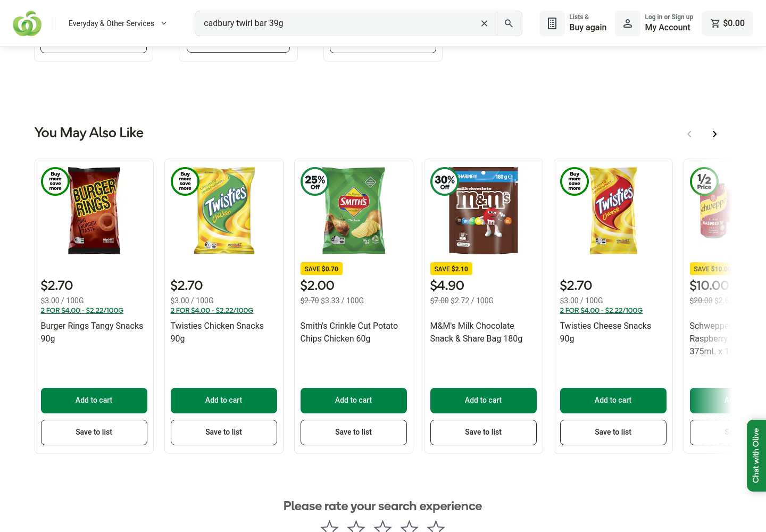Open Lists & Buy again clipboard icon

(x=552, y=23)
